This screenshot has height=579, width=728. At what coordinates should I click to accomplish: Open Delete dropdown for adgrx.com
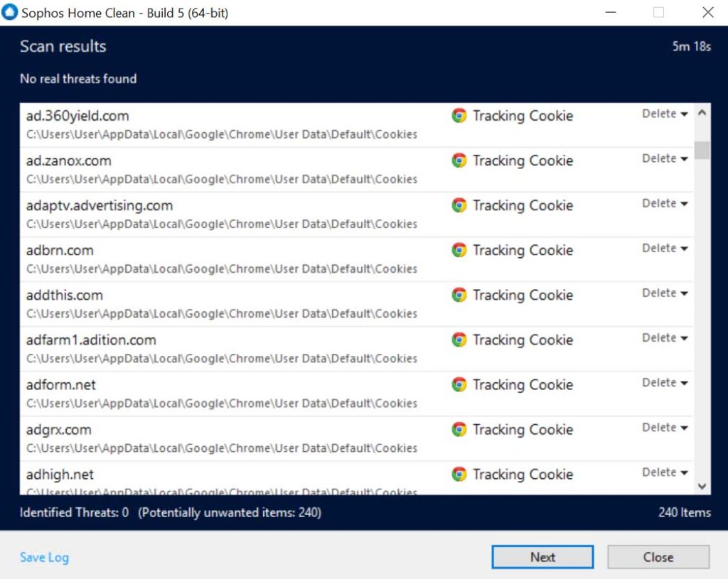tap(665, 427)
